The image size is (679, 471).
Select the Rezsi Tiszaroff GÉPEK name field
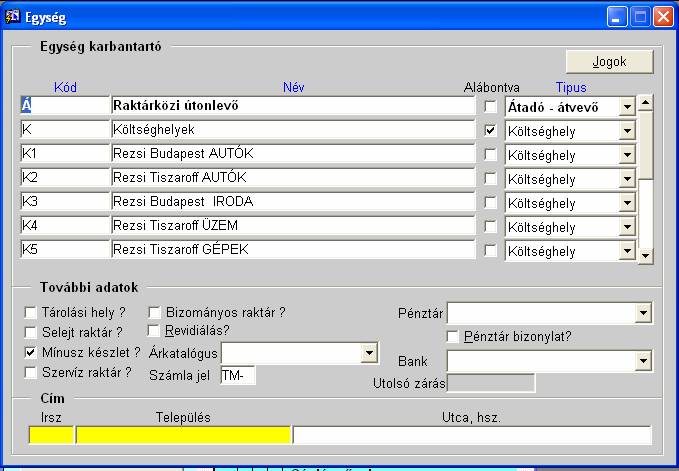click(x=293, y=250)
